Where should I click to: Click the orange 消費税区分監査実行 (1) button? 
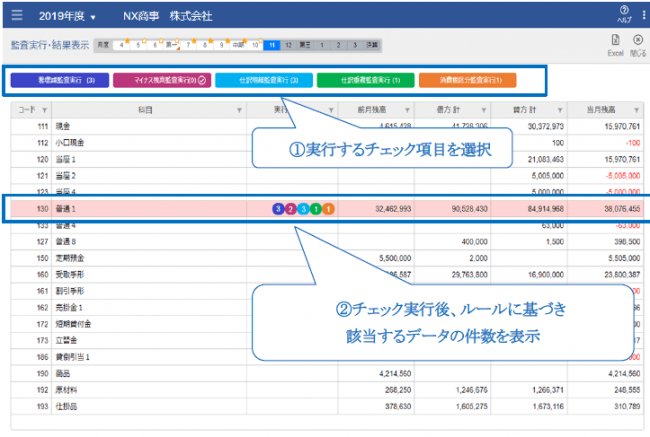468,80
